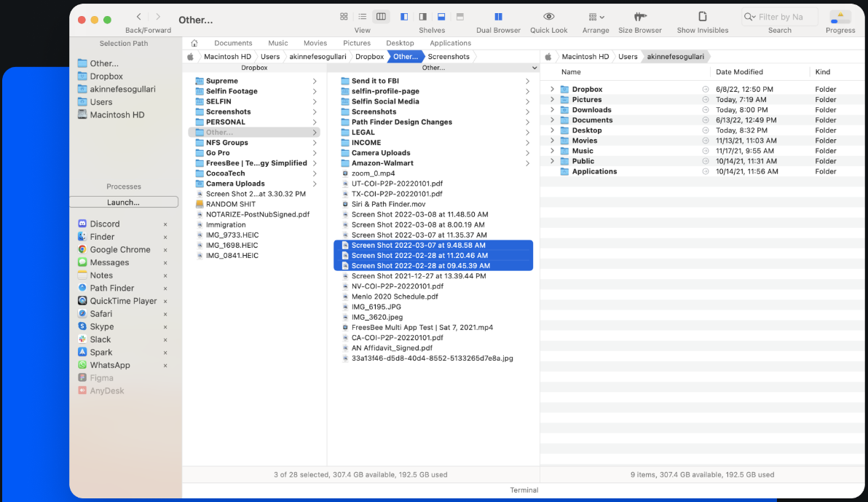Open Supreme folder chevron in Dropbox column
868x502 pixels.
click(315, 81)
